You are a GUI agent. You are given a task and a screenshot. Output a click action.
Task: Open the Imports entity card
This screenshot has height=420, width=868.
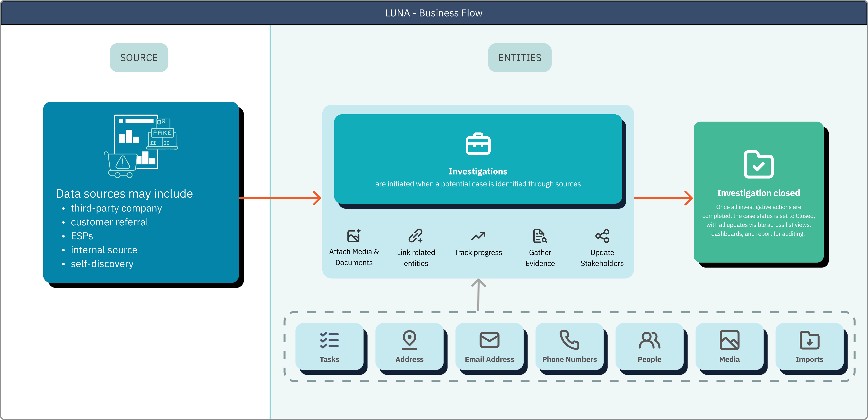(x=809, y=346)
